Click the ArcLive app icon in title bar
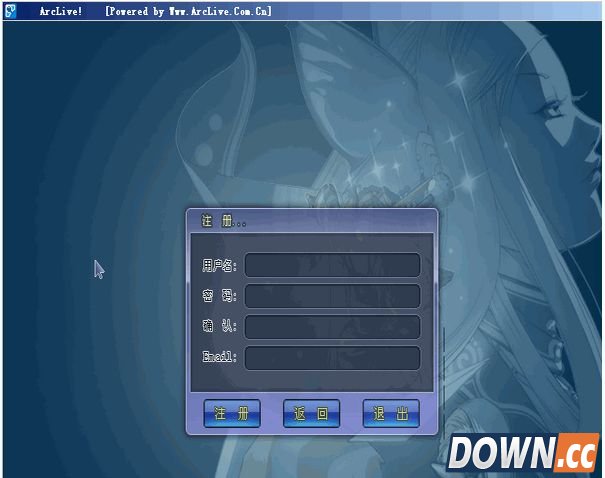This screenshot has width=605, height=478. (x=10, y=11)
